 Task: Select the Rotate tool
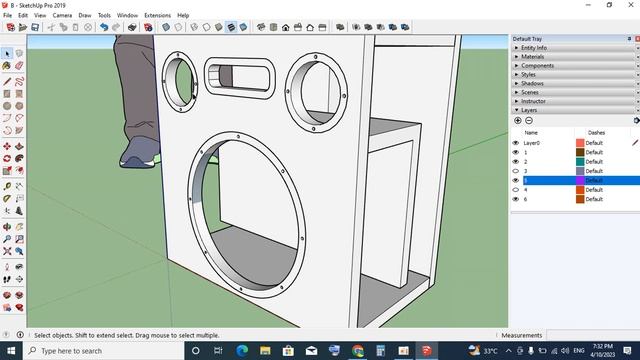pos(7,158)
